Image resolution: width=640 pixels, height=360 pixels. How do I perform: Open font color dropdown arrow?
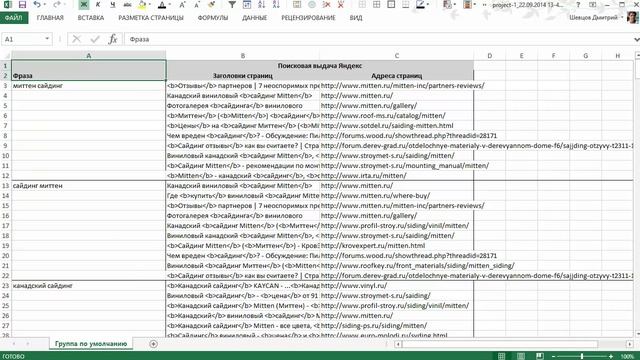pos(170,4)
